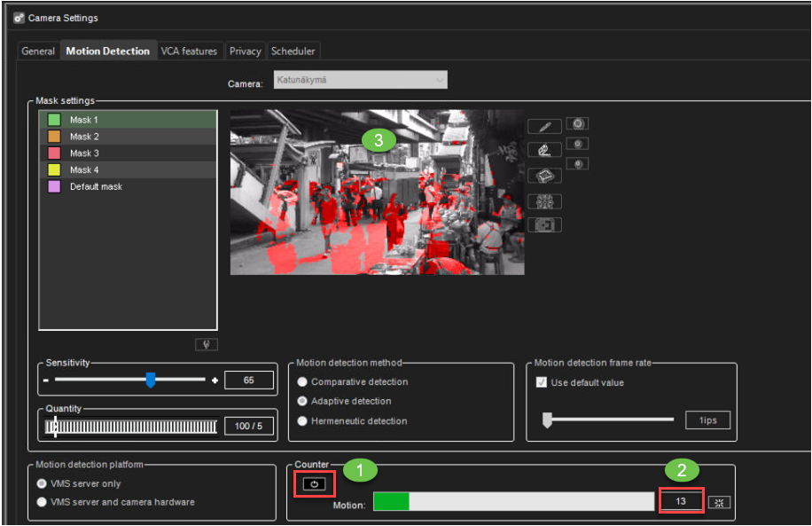Choose VMS server and camera hardware option
812x526 pixels.
click(42, 502)
